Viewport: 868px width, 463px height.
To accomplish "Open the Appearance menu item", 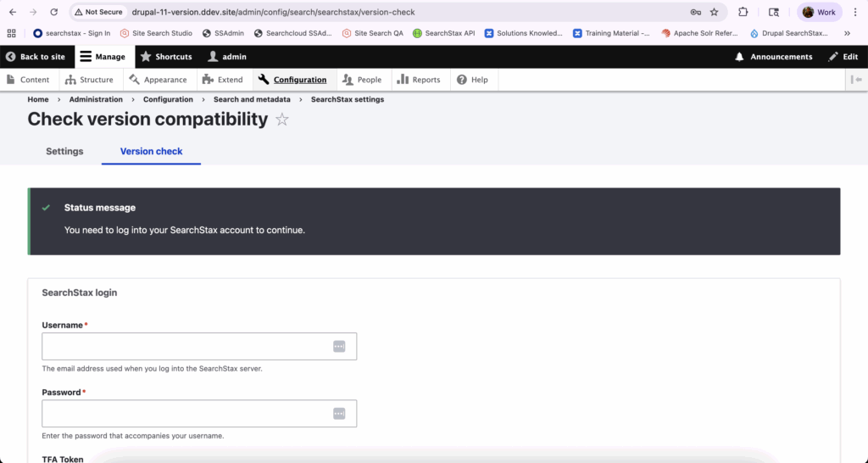I will click(159, 80).
